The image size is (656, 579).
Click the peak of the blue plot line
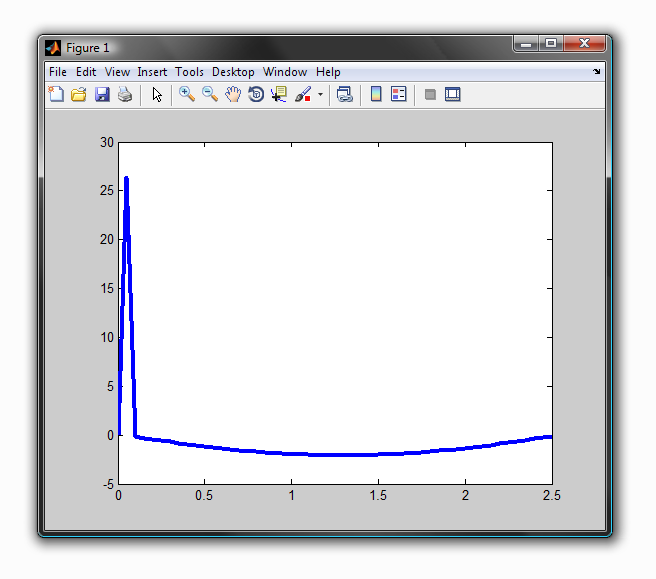coord(126,179)
